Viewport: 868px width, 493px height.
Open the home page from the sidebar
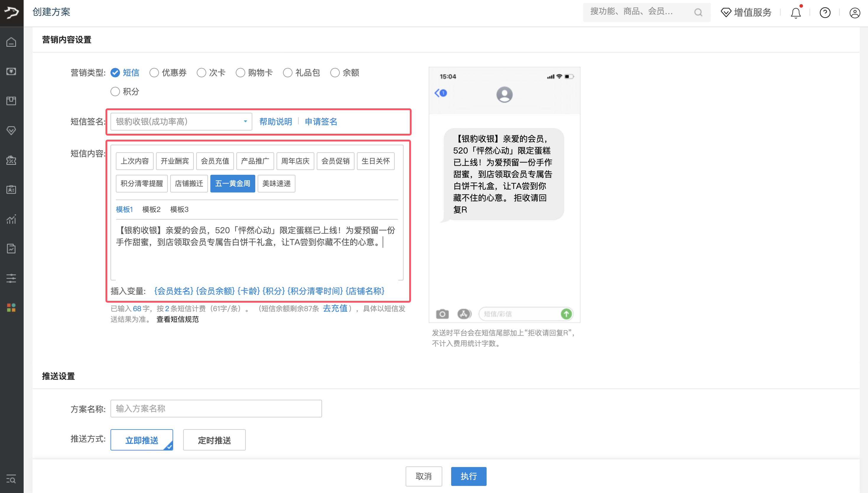[x=12, y=42]
